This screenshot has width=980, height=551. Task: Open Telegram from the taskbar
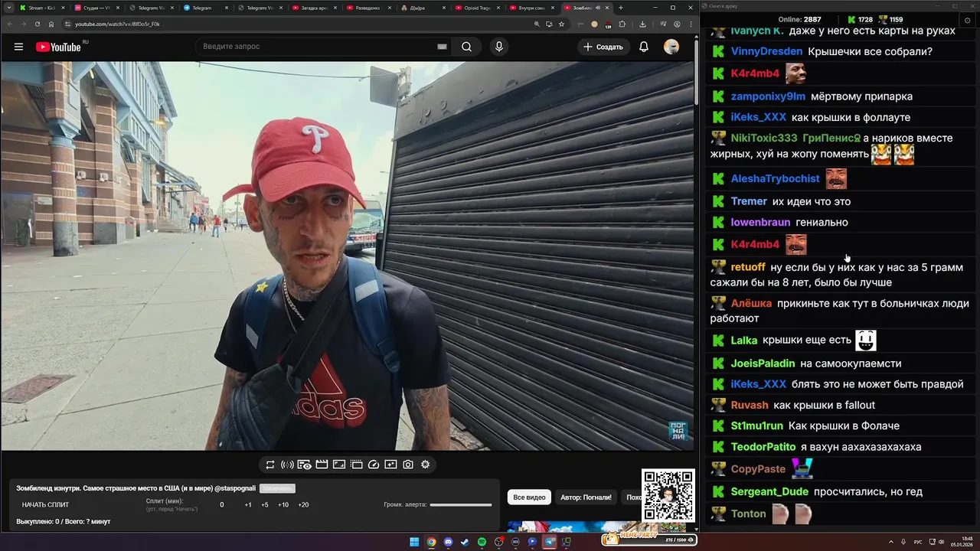549,542
